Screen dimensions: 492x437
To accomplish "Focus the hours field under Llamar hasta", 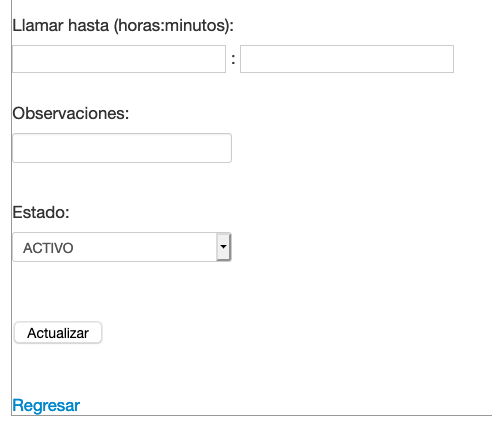I will coord(119,59).
